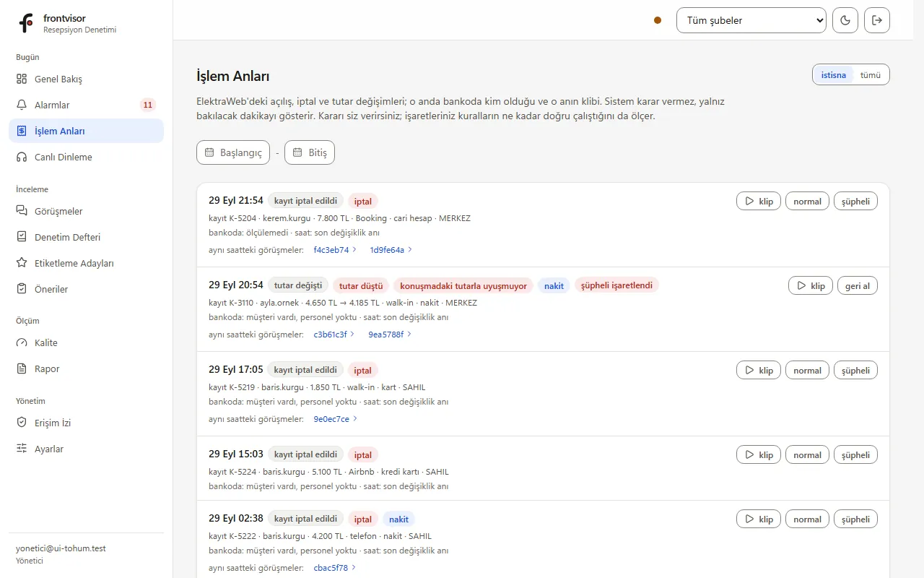Image resolution: width=924 pixels, height=578 pixels.
Task: Open the Başlangıç date picker
Action: pyautogui.click(x=233, y=152)
